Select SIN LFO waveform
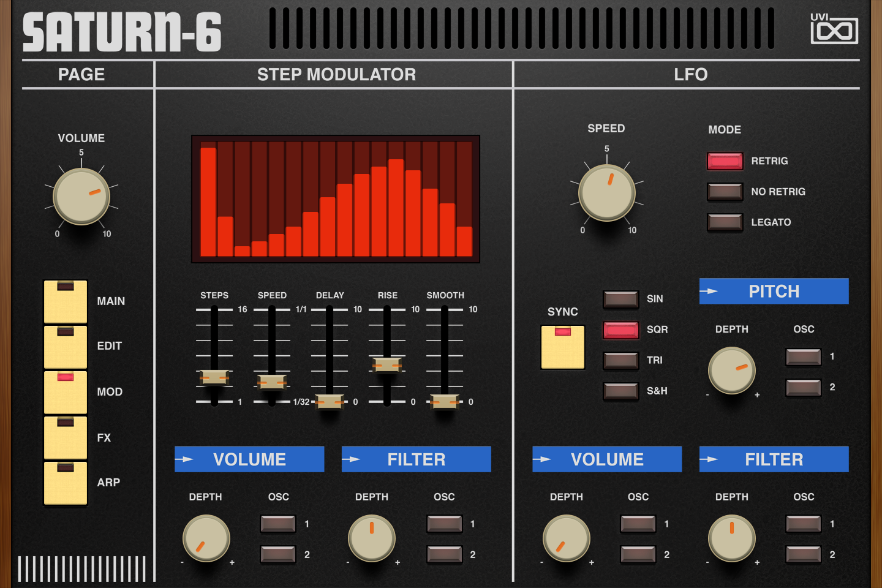The image size is (882, 588). point(621,299)
